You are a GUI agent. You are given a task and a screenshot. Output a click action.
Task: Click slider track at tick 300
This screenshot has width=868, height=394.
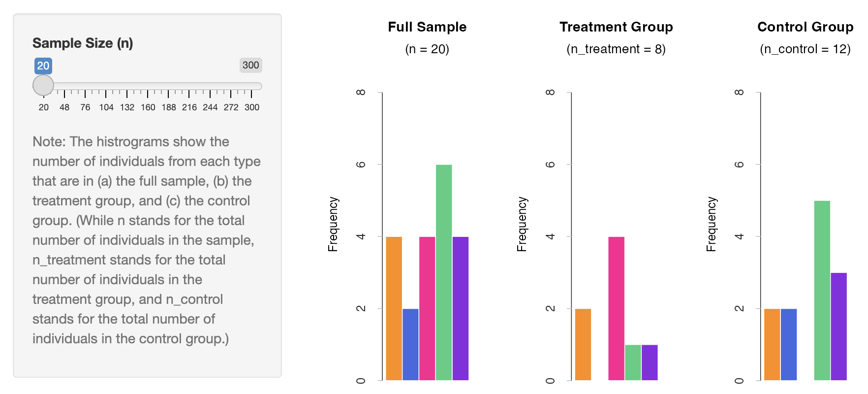(252, 86)
